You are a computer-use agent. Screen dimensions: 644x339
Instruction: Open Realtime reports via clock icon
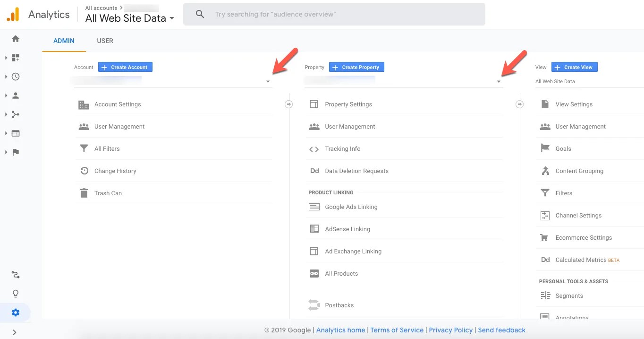[15, 76]
